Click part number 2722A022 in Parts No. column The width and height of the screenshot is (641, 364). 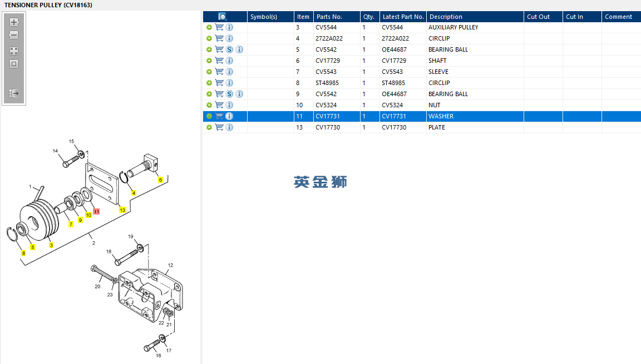click(x=329, y=38)
